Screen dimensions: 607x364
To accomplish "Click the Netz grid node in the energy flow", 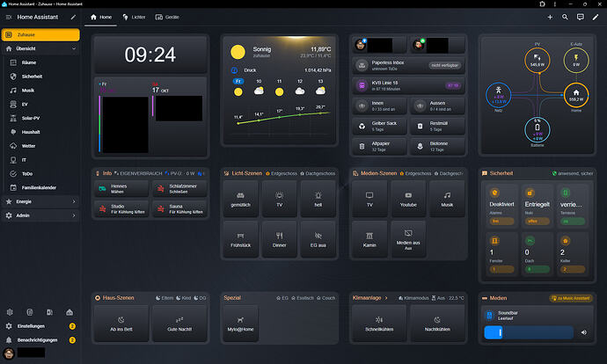I will point(498,95).
